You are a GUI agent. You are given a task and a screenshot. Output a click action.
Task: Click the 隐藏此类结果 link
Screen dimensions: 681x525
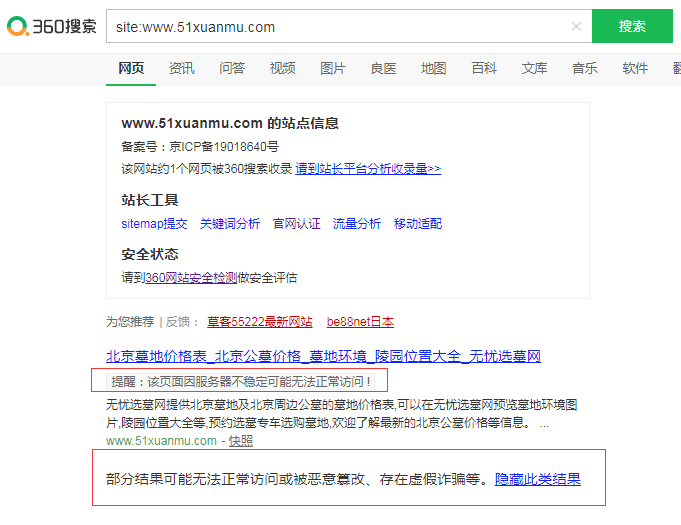click(x=538, y=479)
